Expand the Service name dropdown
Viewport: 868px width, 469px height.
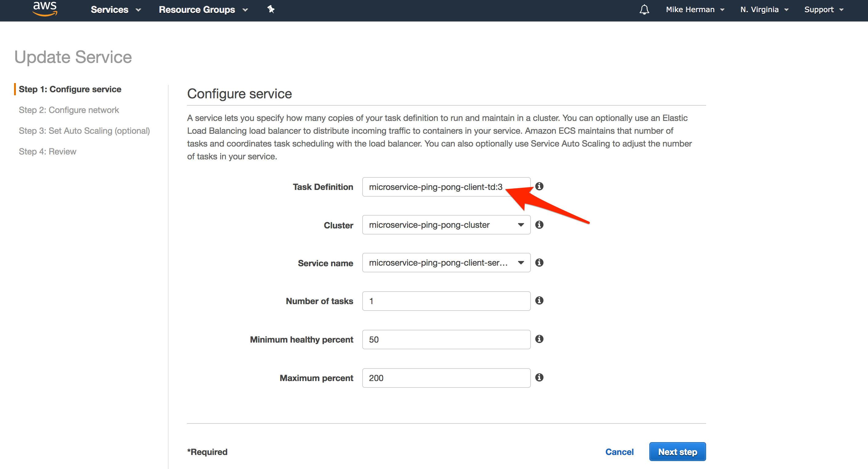446,263
